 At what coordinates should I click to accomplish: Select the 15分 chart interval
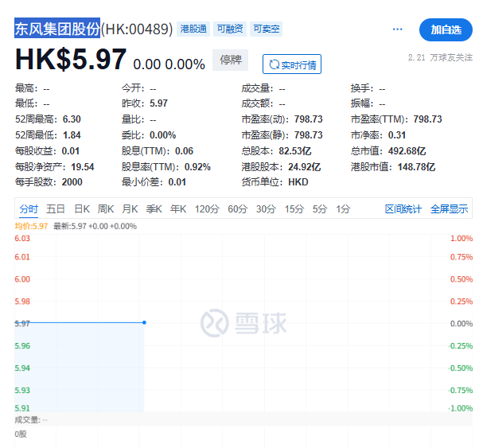click(x=294, y=209)
